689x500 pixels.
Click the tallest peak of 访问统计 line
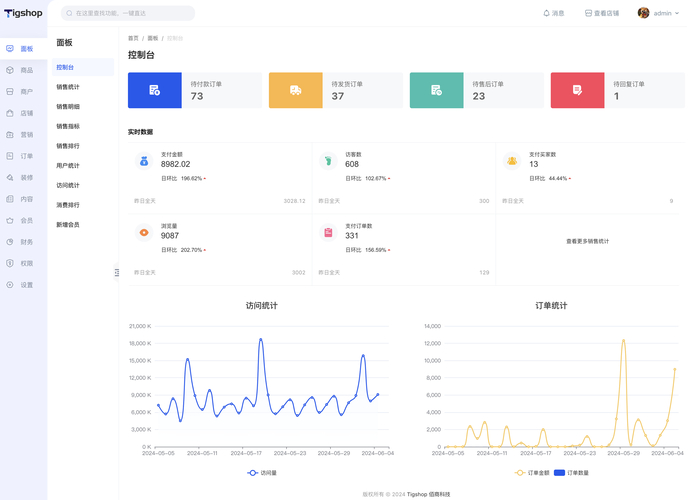coord(261,339)
